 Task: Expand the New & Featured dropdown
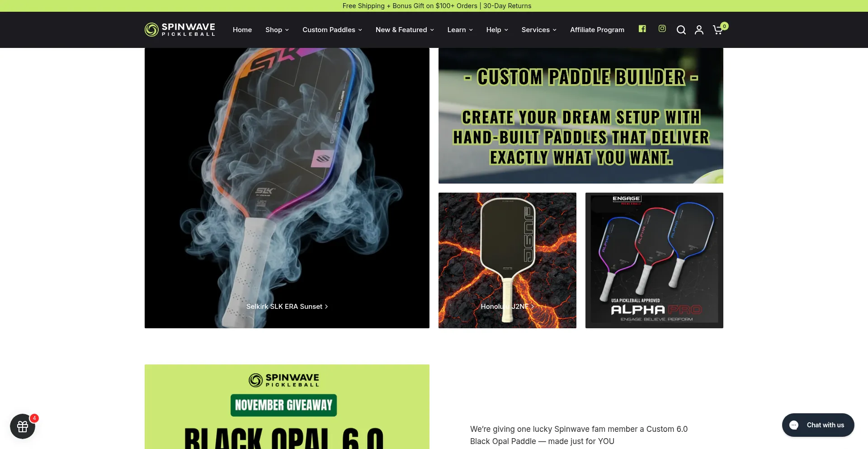coord(404,30)
